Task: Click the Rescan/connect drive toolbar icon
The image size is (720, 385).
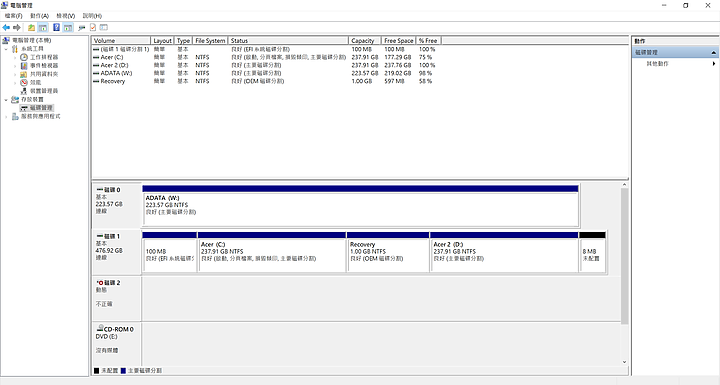Action: pos(82,28)
